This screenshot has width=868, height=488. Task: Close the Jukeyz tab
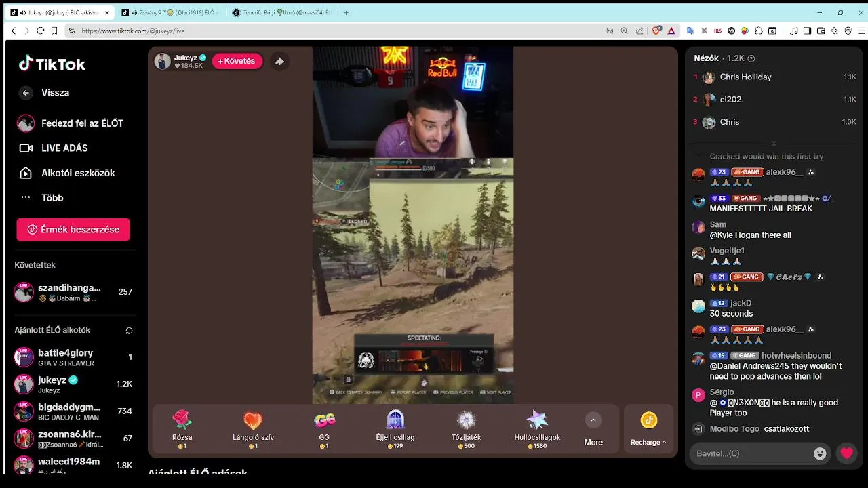106,12
